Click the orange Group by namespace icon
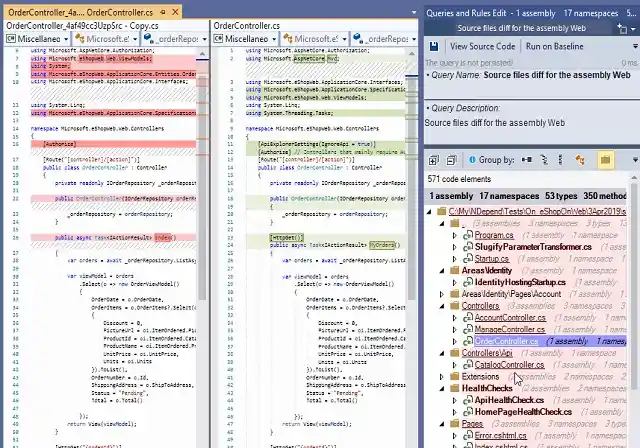The height and width of the screenshot is (448, 640). (x=581, y=160)
